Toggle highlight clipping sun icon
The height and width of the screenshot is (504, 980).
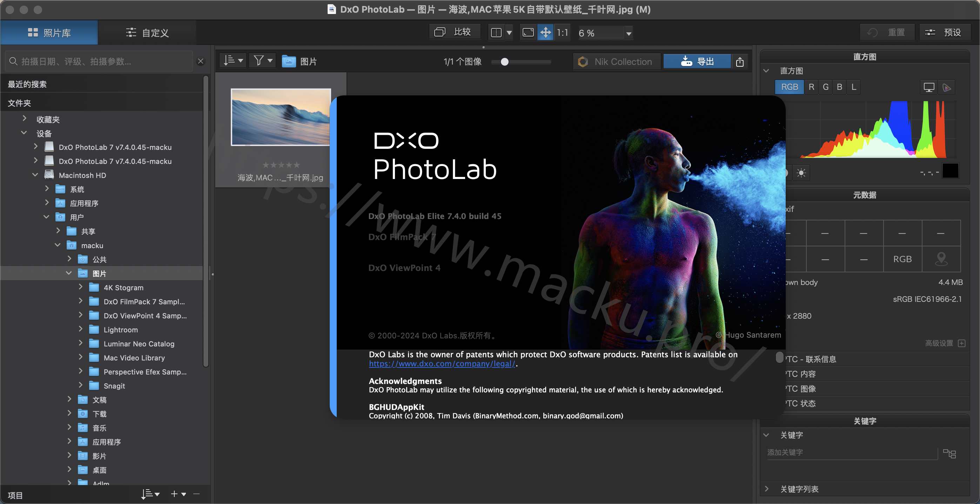[x=801, y=173]
